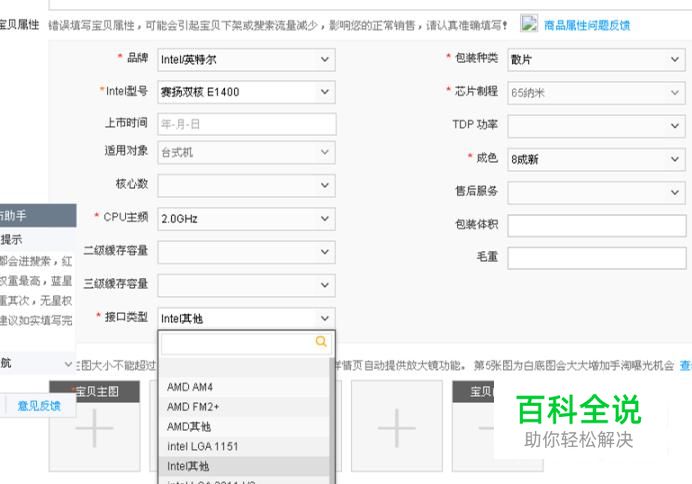This screenshot has height=484, width=692.
Task: Click the magnifier search icon in dropdown
Action: tap(321, 341)
